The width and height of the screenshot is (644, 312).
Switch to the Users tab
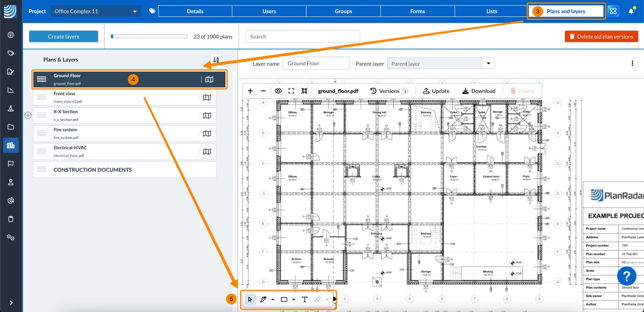(x=269, y=11)
